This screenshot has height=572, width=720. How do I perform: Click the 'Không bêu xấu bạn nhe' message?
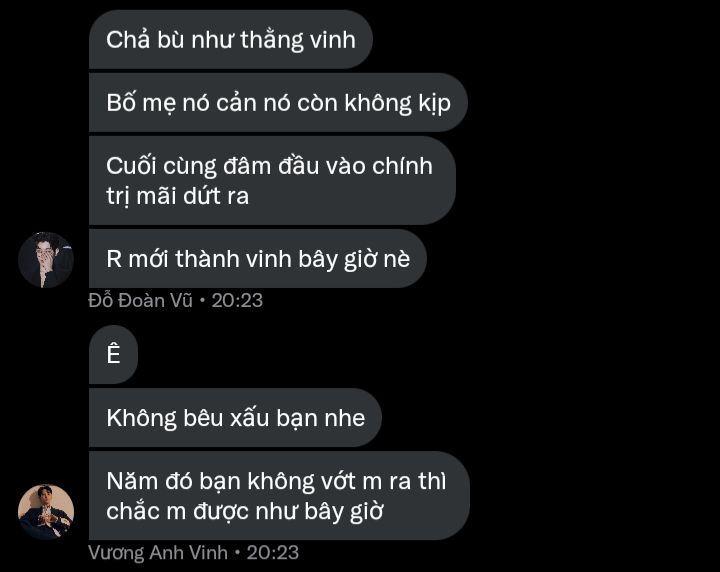coord(235,418)
